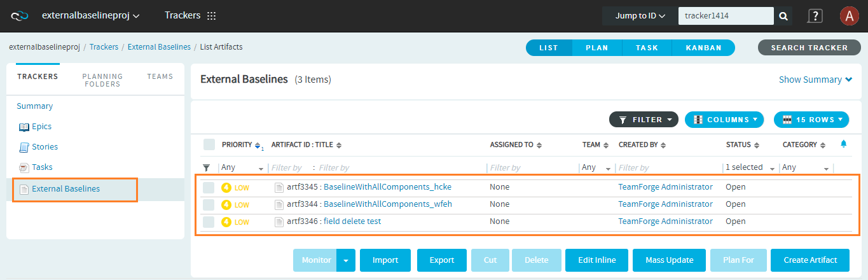This screenshot has height=280, width=868.
Task: Click the Mass Update button
Action: click(x=668, y=260)
